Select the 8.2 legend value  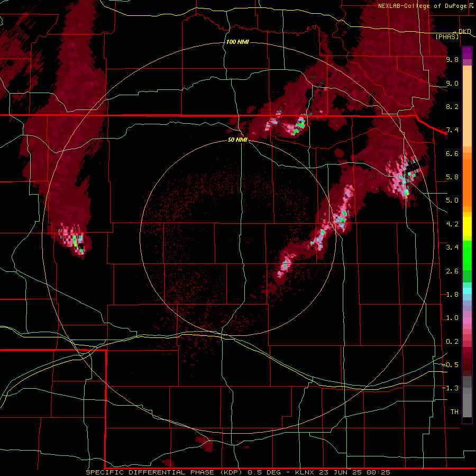pyautogui.click(x=452, y=106)
